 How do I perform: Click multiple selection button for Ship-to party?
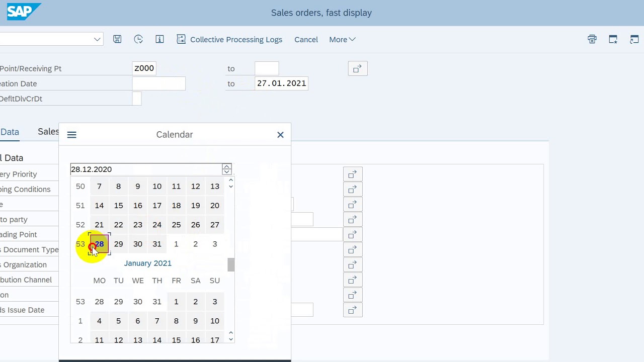click(353, 219)
